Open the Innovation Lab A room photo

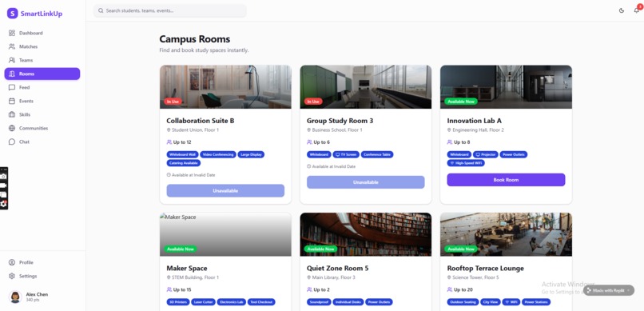pyautogui.click(x=506, y=86)
